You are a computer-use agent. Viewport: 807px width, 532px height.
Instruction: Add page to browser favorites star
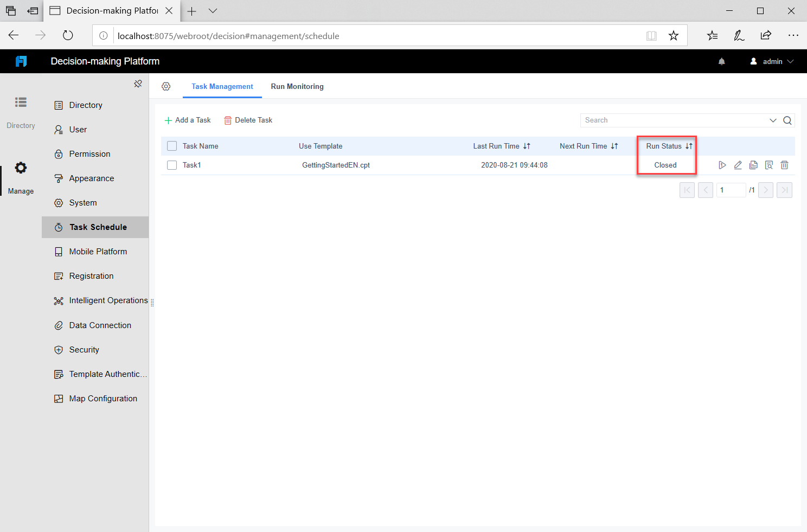674,36
